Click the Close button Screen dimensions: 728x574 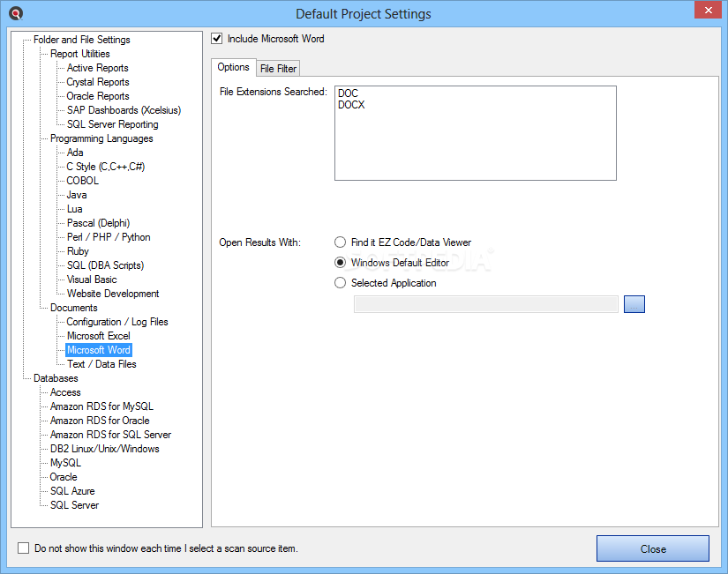pos(653,549)
